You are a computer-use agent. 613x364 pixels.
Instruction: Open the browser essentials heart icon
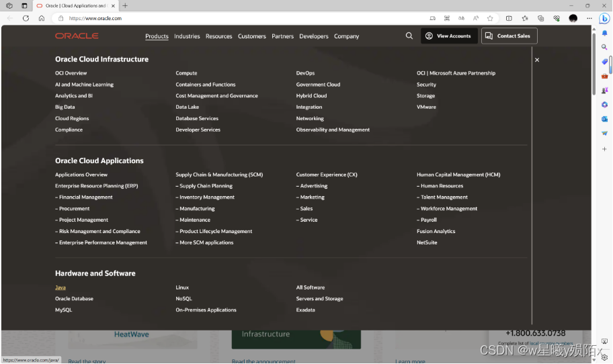557,18
